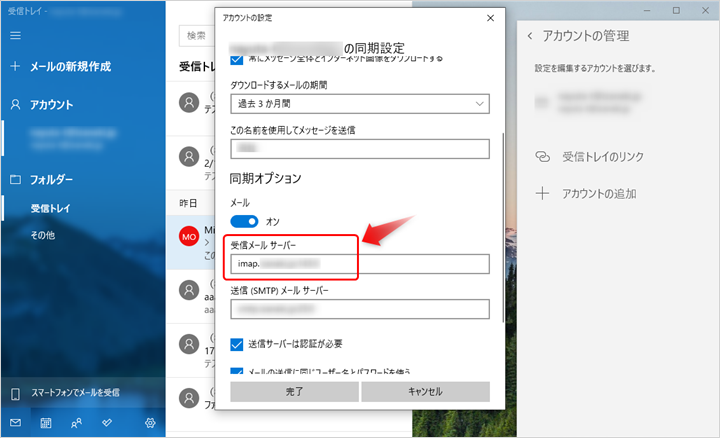Toggle the download full message checkbox
Viewport: 720px width, 438px height.
click(237, 61)
